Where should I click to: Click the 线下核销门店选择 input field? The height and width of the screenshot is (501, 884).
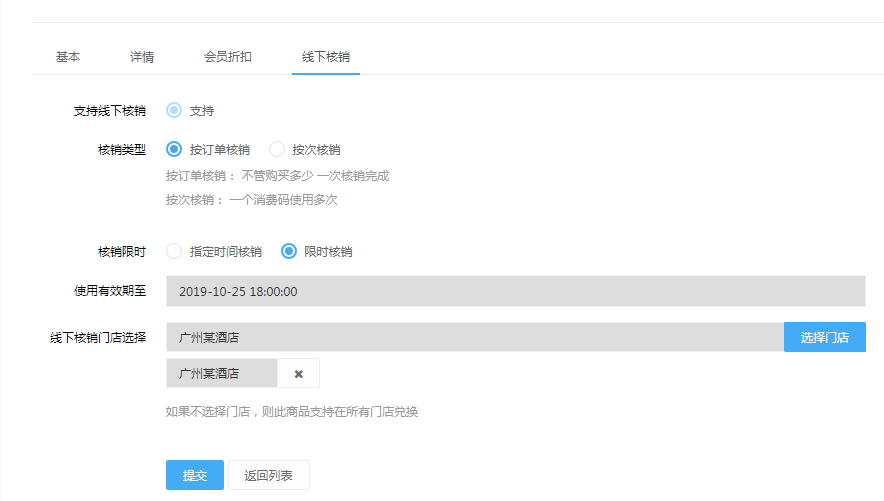pyautogui.click(x=475, y=338)
